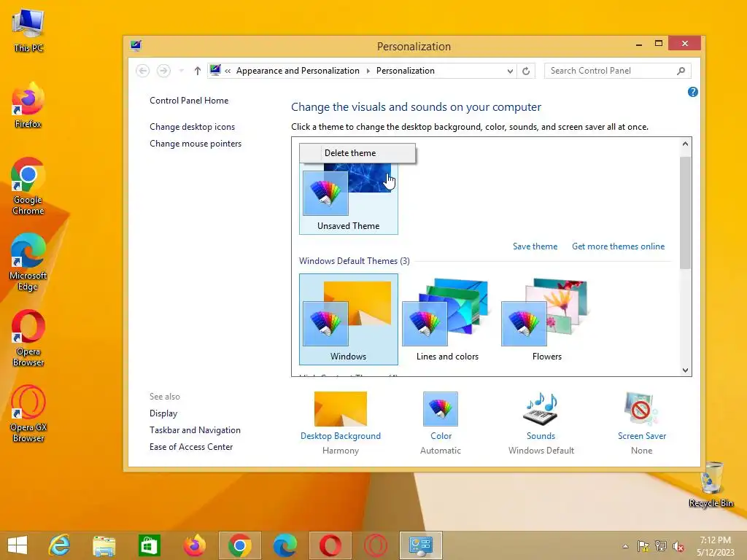The width and height of the screenshot is (747, 560).
Task: Open Action Center flag icon
Action: (x=643, y=546)
